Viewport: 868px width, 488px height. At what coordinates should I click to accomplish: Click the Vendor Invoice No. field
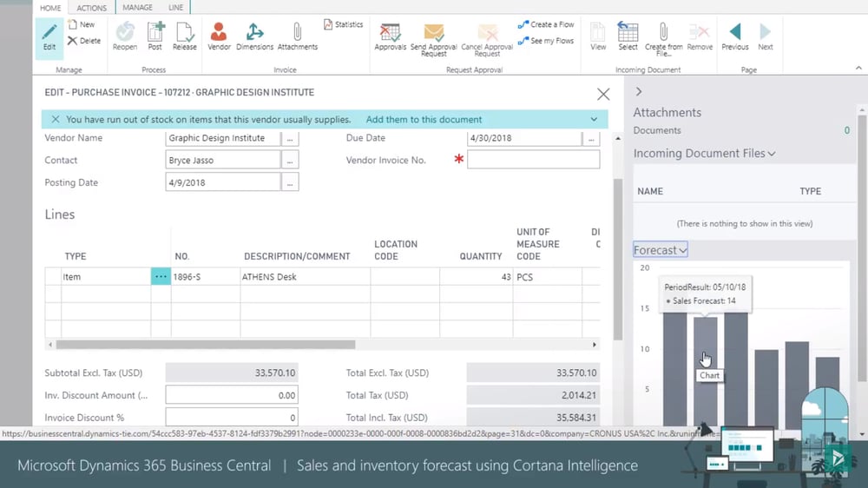pyautogui.click(x=533, y=160)
